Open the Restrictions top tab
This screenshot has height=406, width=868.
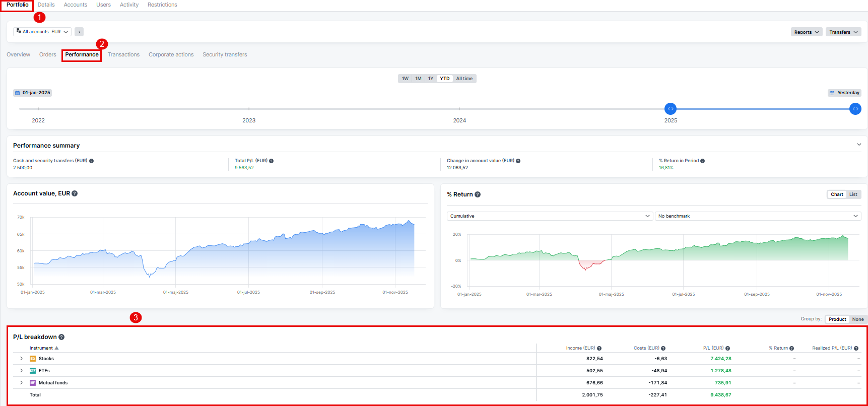pos(162,5)
